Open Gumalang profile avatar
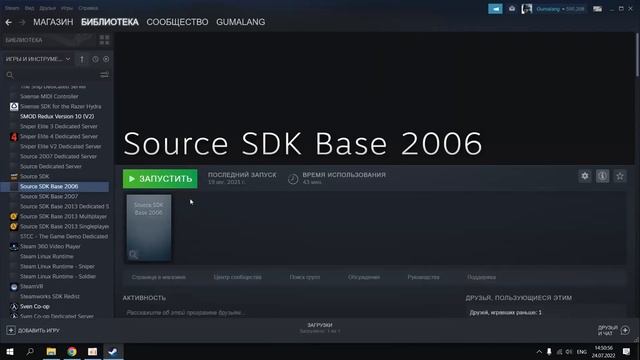This screenshot has height=360, width=640. (527, 9)
